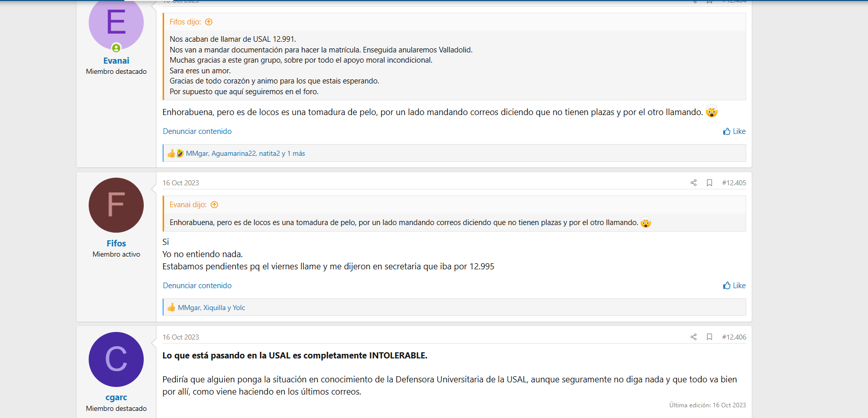Select the 'Miembro destacado' title under cgarc

pyautogui.click(x=116, y=409)
